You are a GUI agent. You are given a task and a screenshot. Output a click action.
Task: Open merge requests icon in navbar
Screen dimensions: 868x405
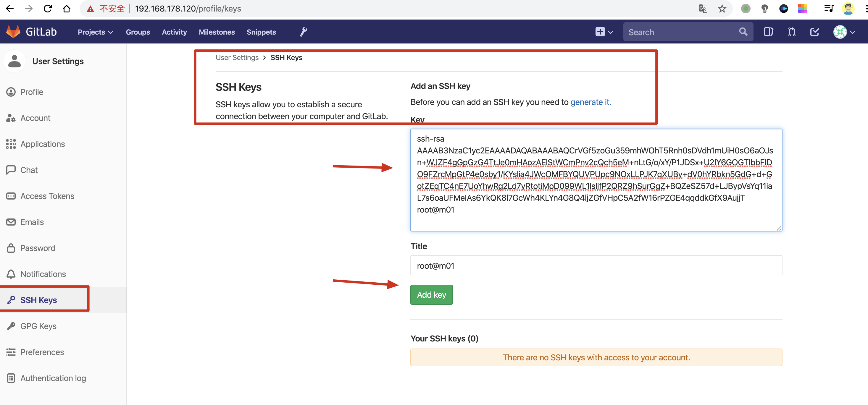(791, 32)
